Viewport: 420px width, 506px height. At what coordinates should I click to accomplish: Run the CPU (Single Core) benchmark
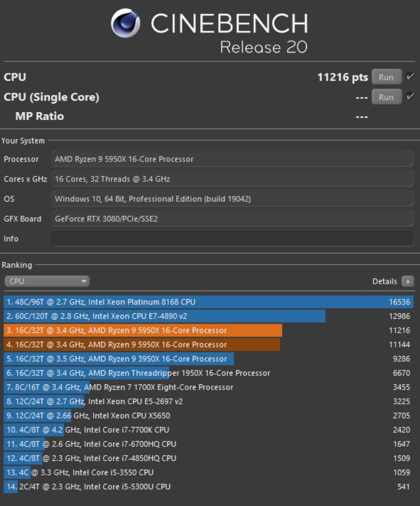pos(386,97)
